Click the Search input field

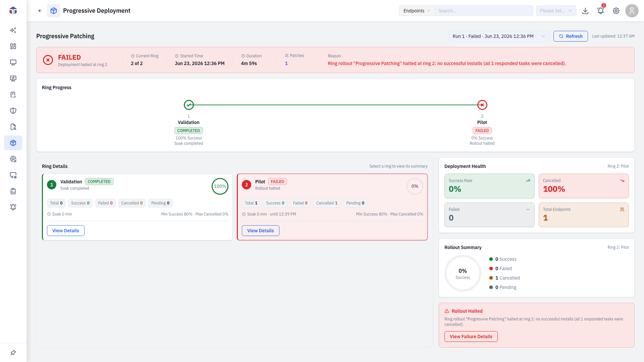point(484,11)
